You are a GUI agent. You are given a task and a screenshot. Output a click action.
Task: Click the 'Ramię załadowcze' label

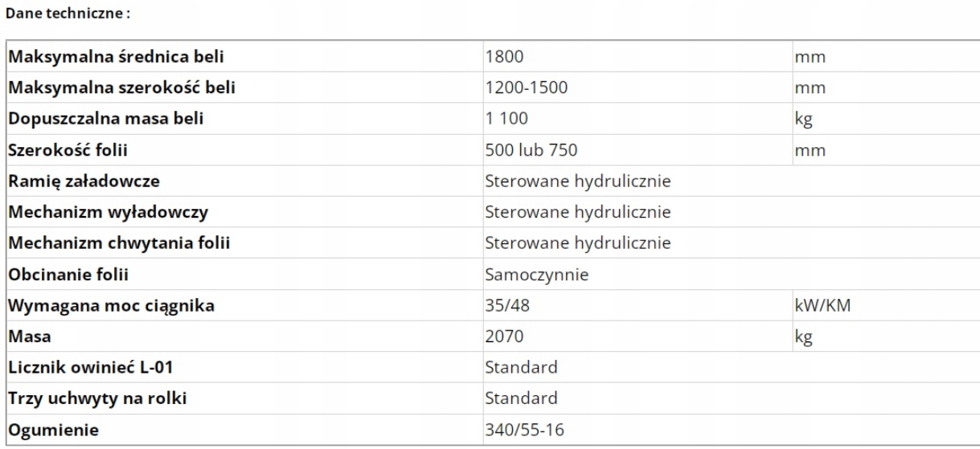pyautogui.click(x=84, y=181)
